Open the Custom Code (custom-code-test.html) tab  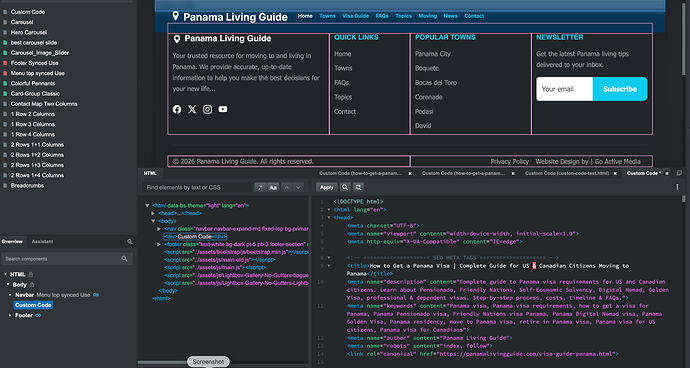(x=567, y=173)
